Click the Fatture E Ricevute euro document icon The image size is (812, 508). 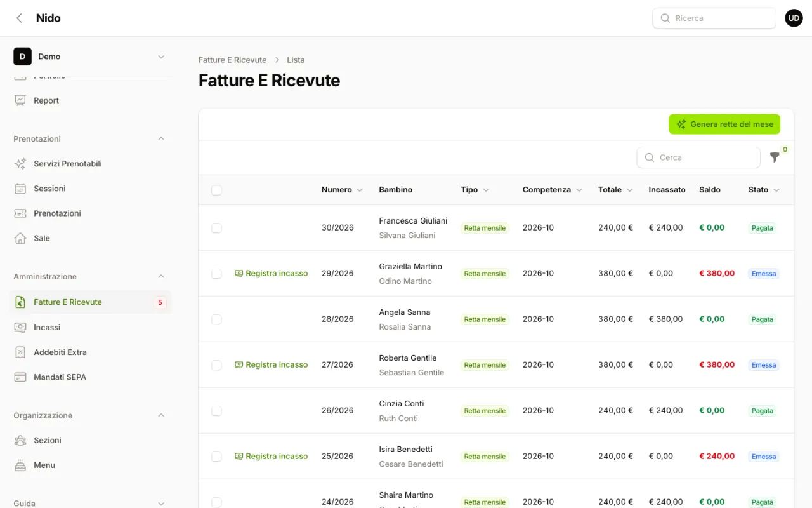click(20, 302)
